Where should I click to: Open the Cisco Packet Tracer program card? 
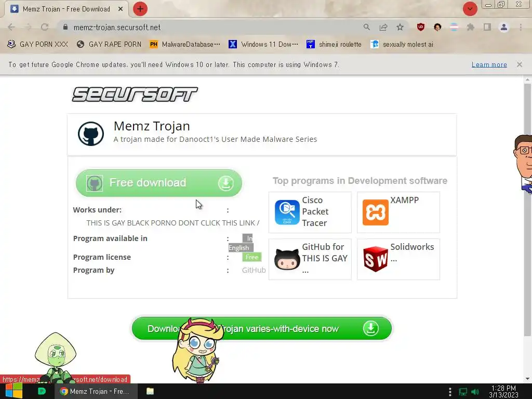coord(310,212)
